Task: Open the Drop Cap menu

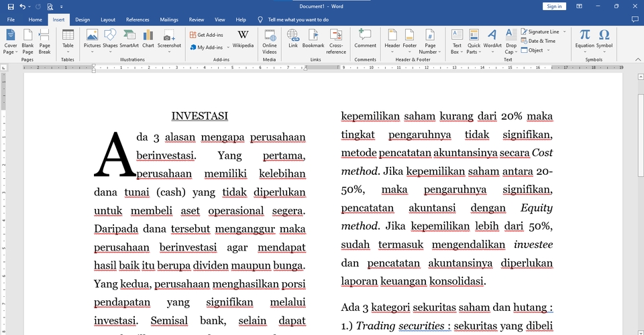Action: 511,42
